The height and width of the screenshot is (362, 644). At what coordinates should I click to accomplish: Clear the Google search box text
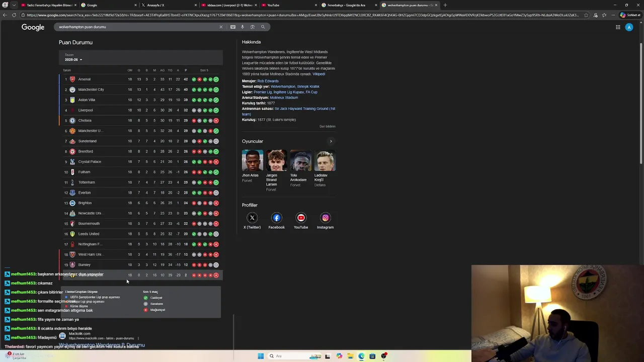click(x=220, y=27)
